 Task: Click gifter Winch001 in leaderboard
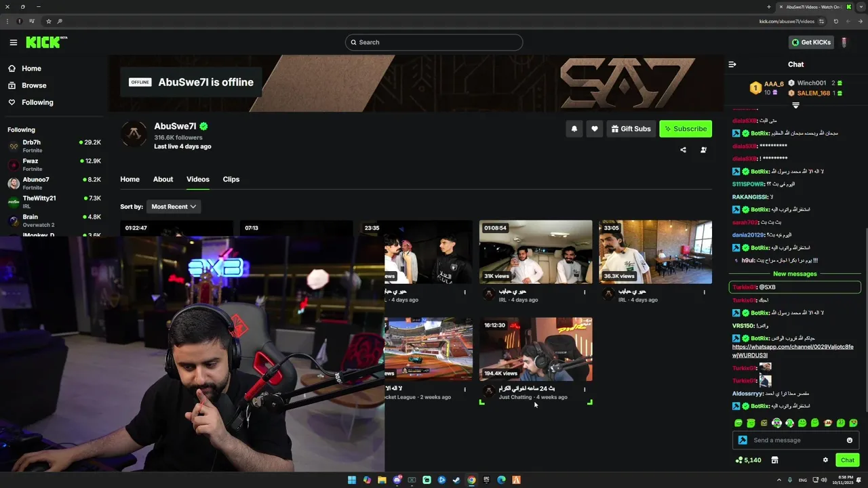pos(812,83)
